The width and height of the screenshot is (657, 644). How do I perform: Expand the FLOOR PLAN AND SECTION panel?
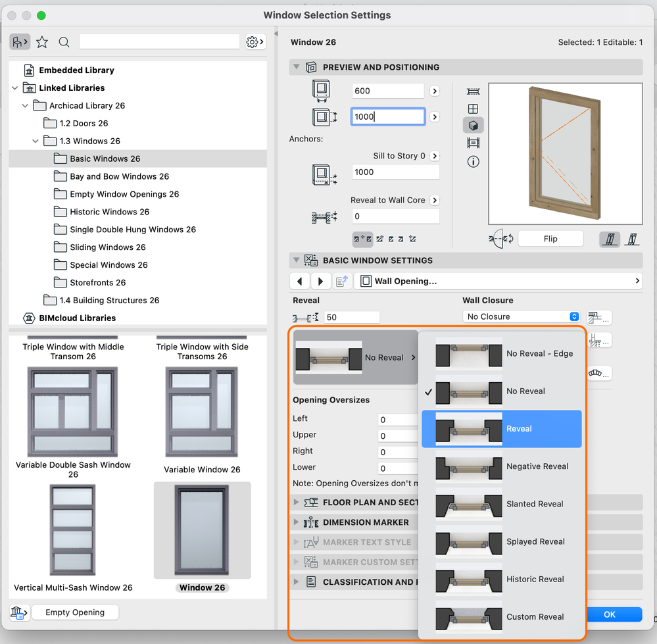[297, 501]
